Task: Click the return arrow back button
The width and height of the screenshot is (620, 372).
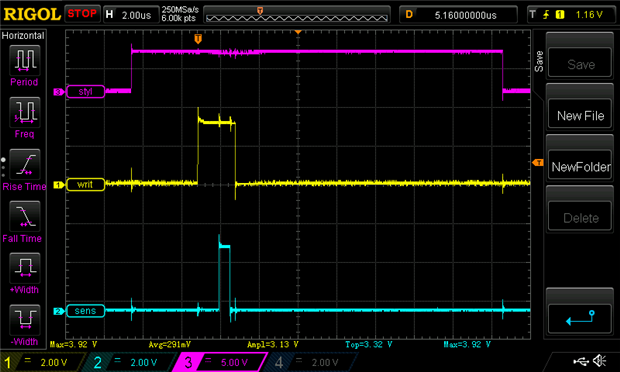Action: 580,318
